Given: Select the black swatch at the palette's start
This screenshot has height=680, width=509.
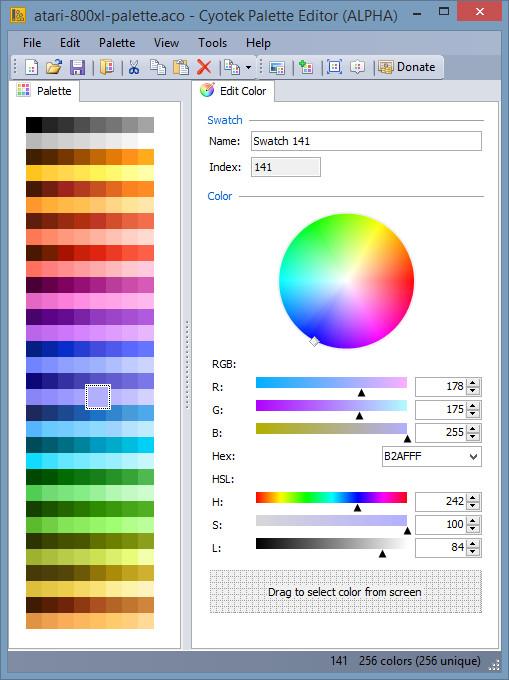Looking at the screenshot, I should click(x=34, y=125).
